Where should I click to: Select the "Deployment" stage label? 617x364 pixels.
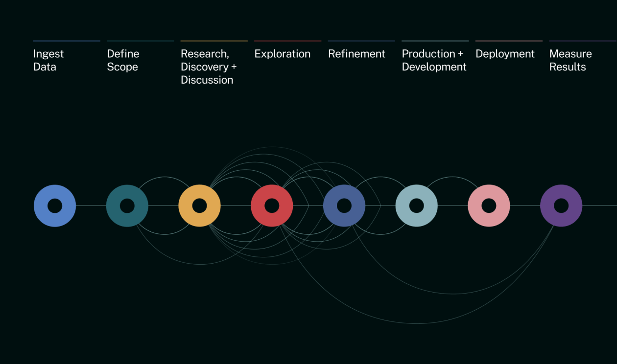tap(505, 54)
